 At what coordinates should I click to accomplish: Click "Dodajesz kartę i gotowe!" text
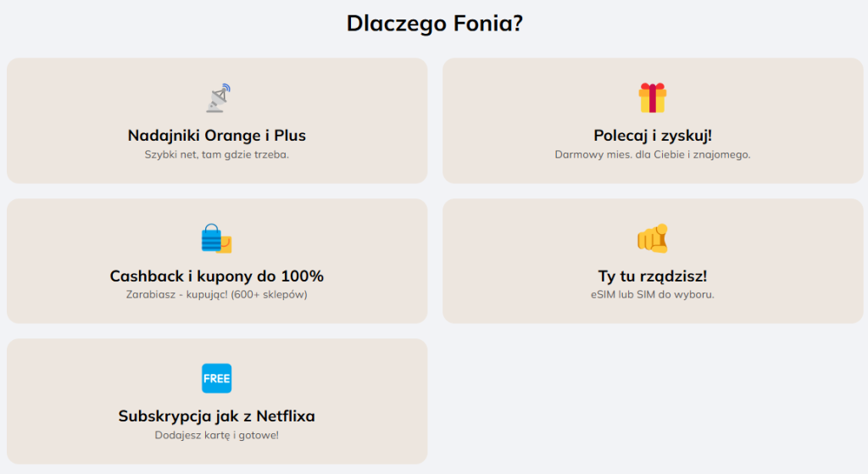point(217,435)
